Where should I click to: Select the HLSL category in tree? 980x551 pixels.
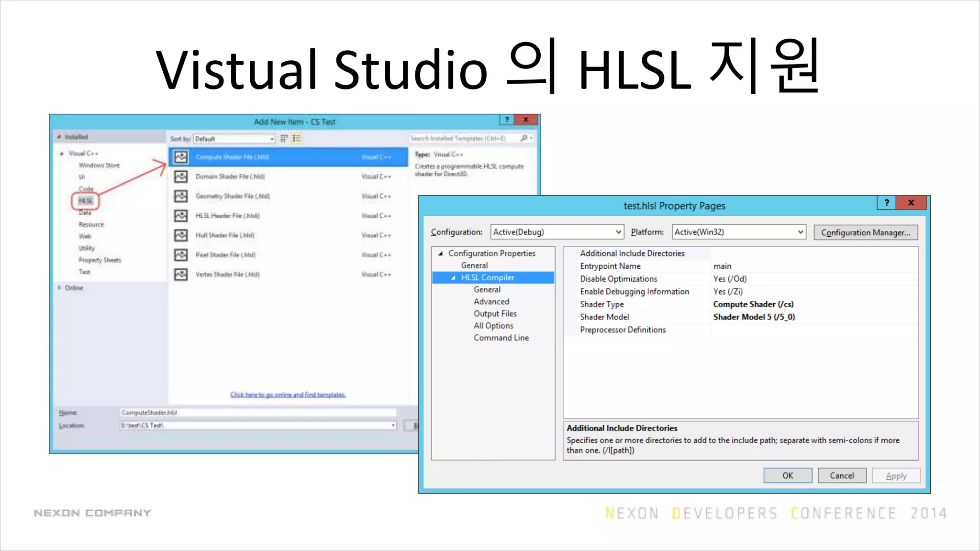pyautogui.click(x=86, y=200)
